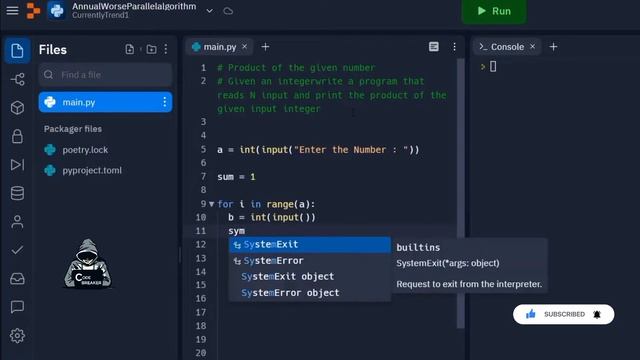Create a new file in Files panel
The height and width of the screenshot is (360, 640).
(129, 49)
